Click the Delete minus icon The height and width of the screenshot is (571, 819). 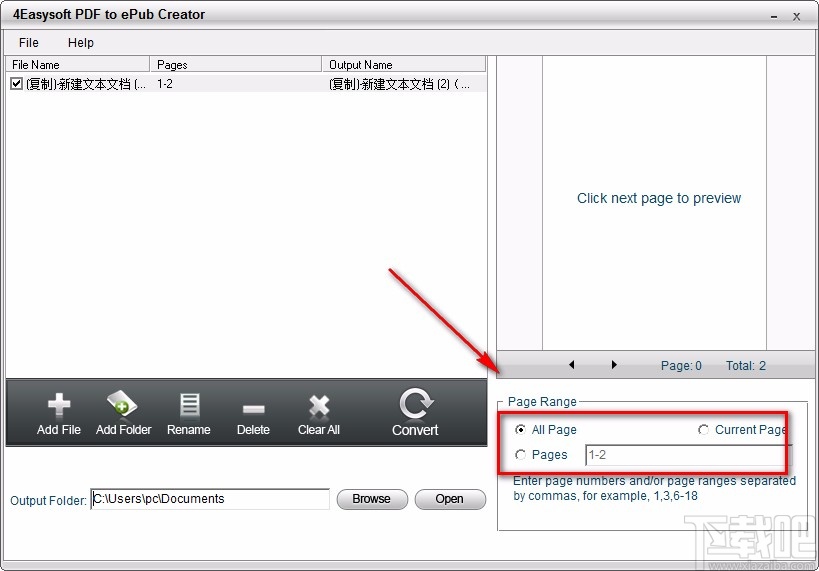(x=253, y=409)
